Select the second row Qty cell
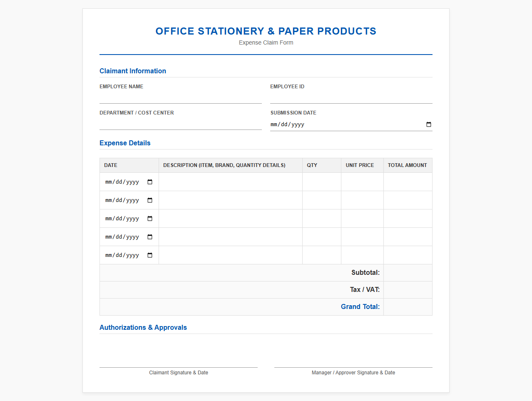532x401 pixels. pyautogui.click(x=322, y=200)
